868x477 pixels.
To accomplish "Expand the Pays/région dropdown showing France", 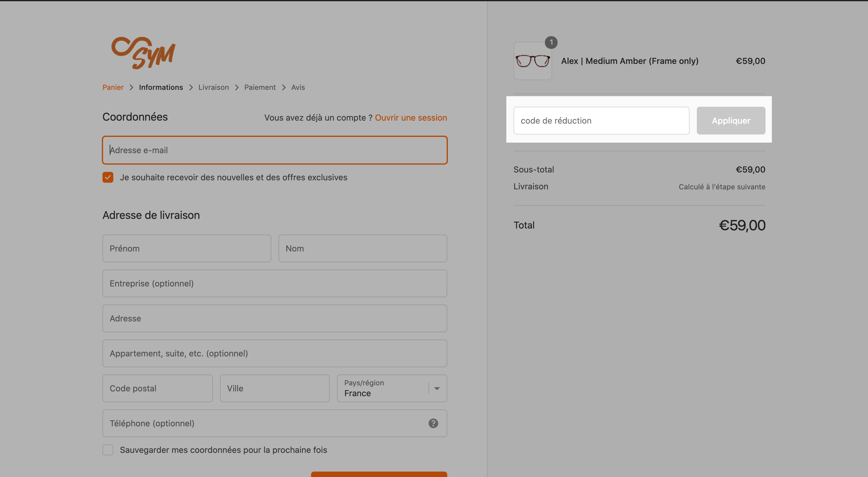I will 392,388.
